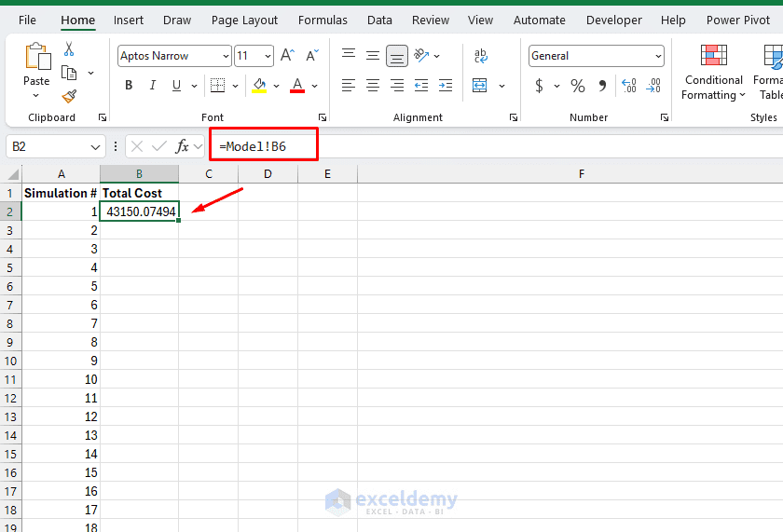783x532 pixels.
Task: Increase font size with larger A
Action: pos(288,55)
